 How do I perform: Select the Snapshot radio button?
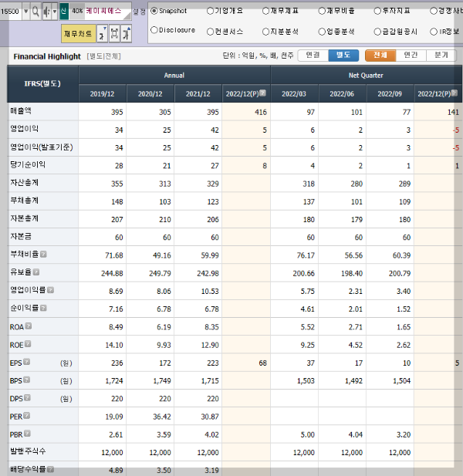(154, 11)
